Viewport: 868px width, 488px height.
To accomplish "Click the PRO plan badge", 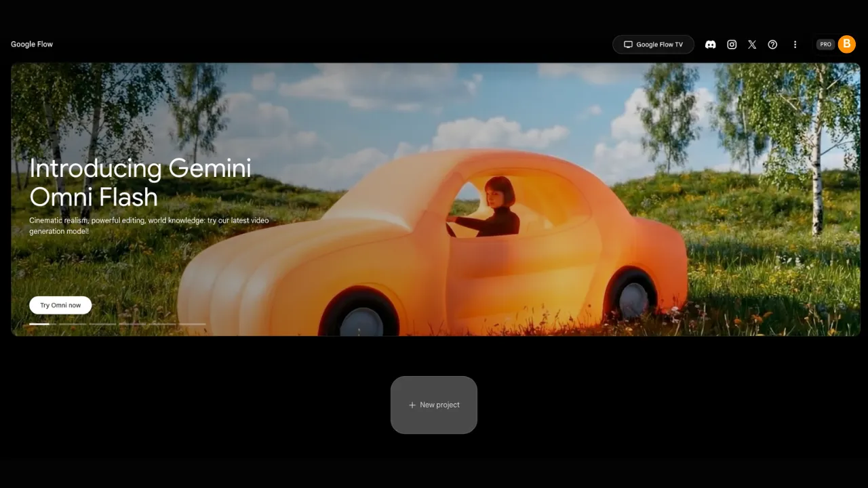I will 825,45.
